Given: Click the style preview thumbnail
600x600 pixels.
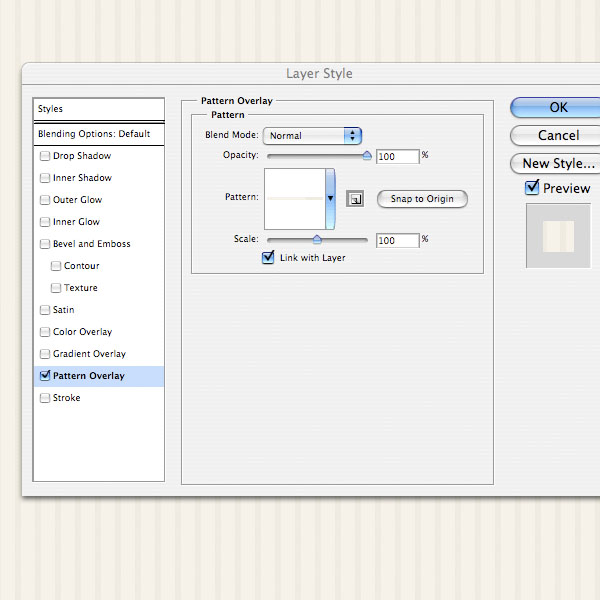Looking at the screenshot, I should point(558,236).
